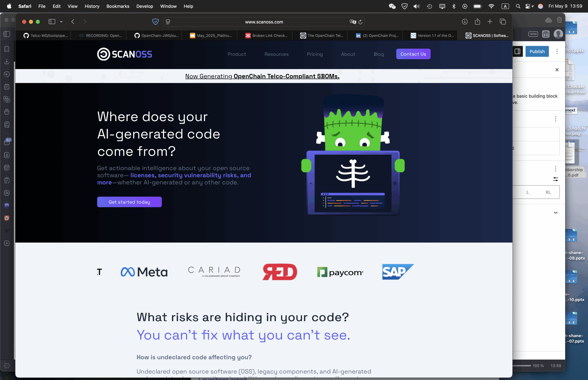Open options kebab menu next to Publish
This screenshot has width=588, height=380.
(557, 51)
